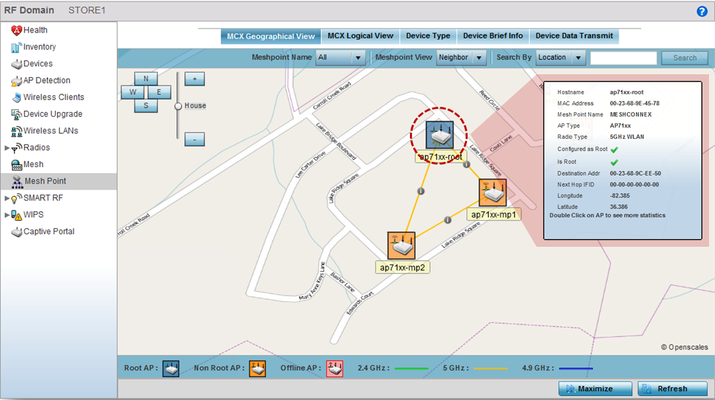Screen dimensions: 715x400
Task: Open the help question mark icon
Action: coord(702,11)
